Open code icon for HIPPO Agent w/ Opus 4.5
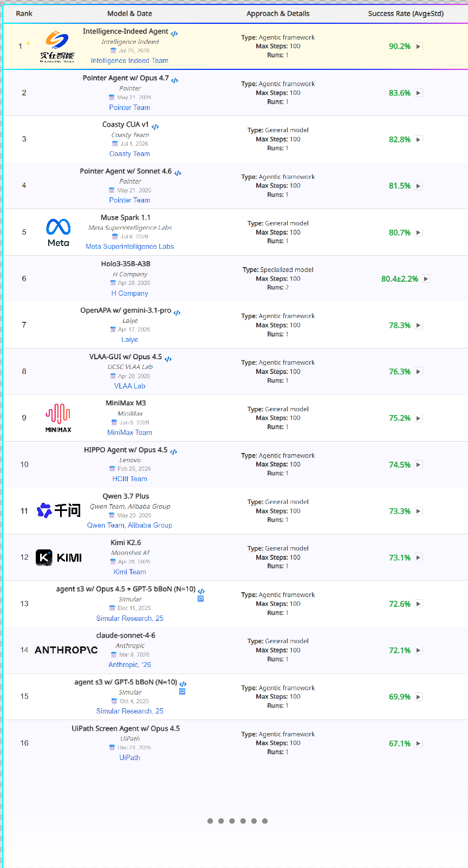 pos(173,452)
